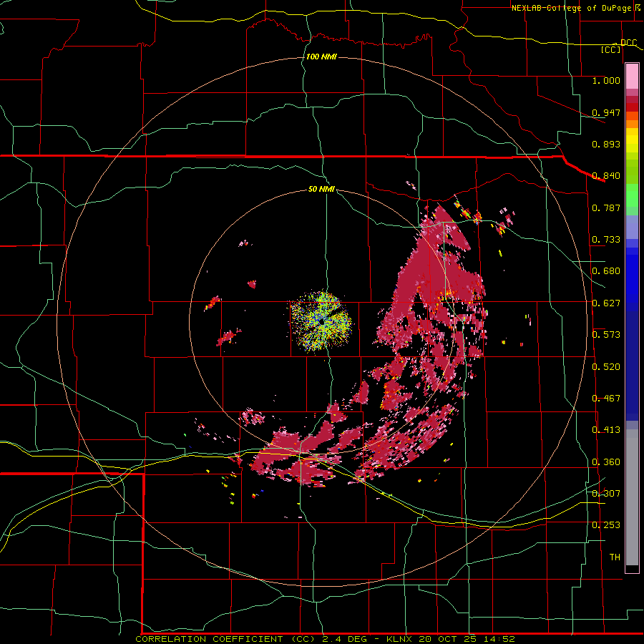Click the 2.4 DEG elevation text in footer
The image size is (644, 644).
tap(346, 639)
